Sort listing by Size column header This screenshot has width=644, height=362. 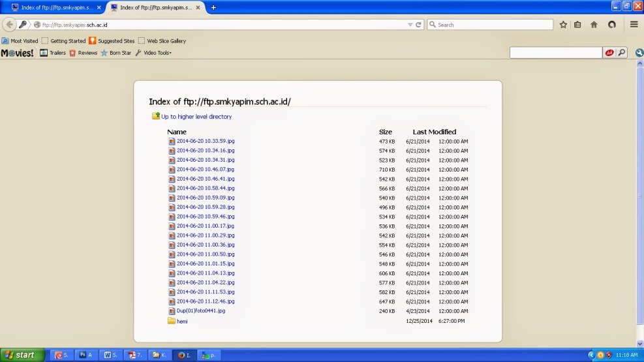click(385, 132)
